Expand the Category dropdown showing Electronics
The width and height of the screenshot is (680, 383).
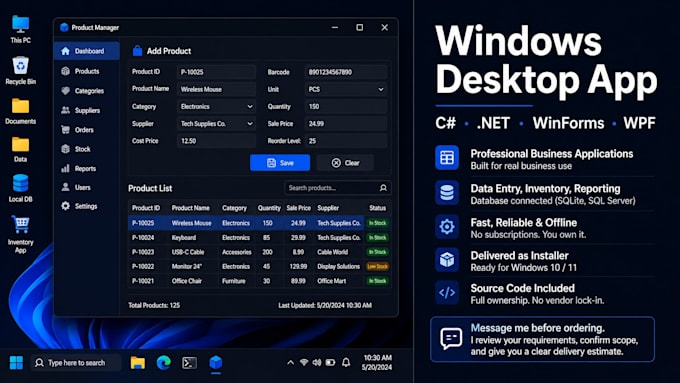pos(216,107)
